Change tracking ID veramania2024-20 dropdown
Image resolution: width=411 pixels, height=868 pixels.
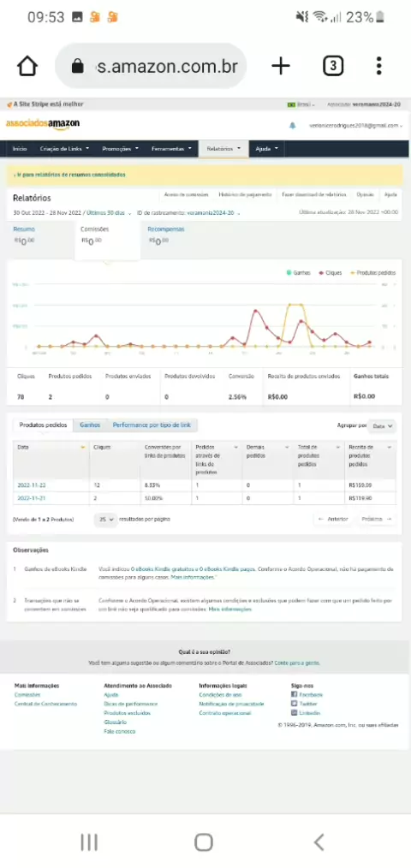(x=213, y=212)
